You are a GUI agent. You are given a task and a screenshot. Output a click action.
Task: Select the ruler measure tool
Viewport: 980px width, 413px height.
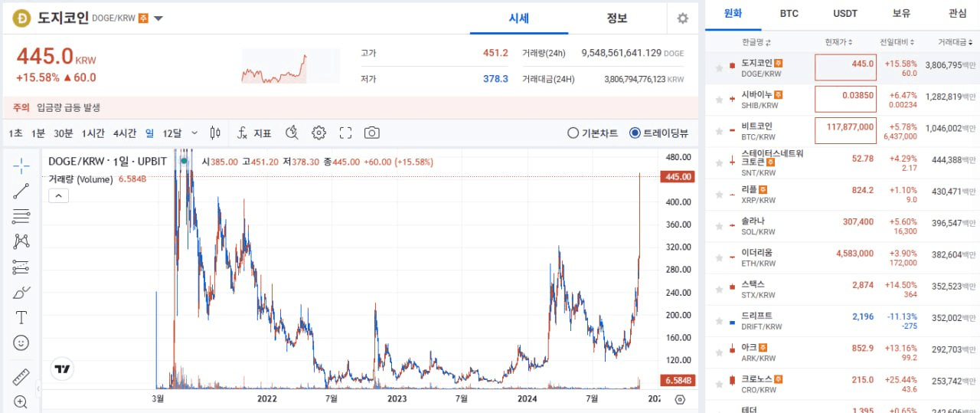21,377
